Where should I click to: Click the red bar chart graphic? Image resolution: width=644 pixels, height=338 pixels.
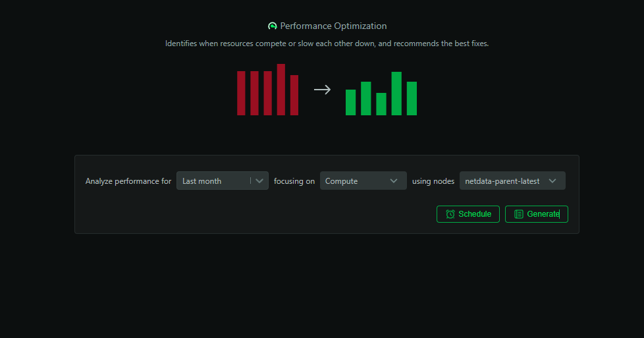267,91
